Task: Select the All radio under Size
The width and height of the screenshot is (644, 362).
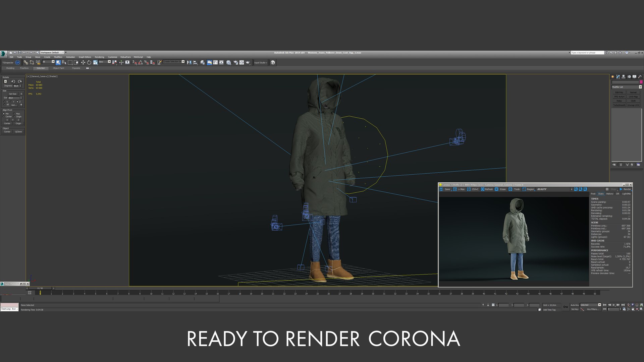Action: (4, 104)
